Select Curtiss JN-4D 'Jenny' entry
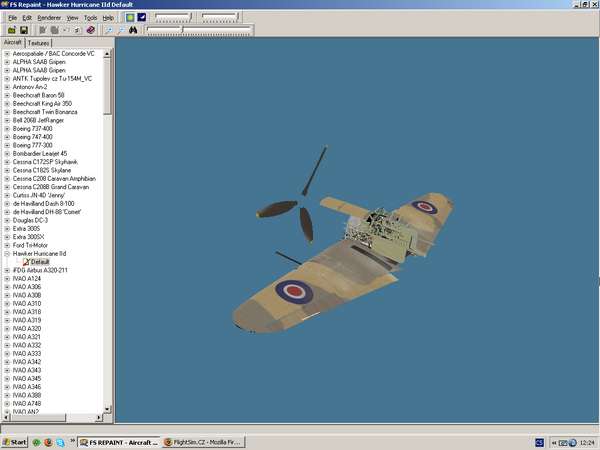This screenshot has width=600, height=450. [x=39, y=196]
